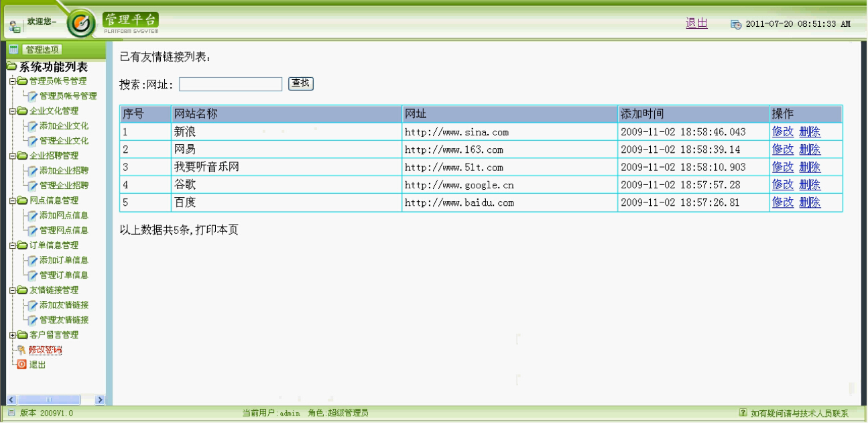Click the folder icon of 客户留言管理
Screen dimensions: 868x423
[23, 335]
